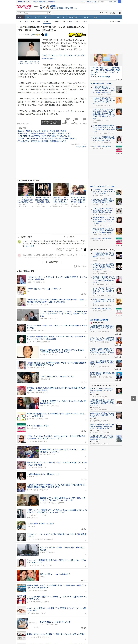Click 記事に関する報告 report icon link
This screenshot has height=644, width=138.
[23, 124]
